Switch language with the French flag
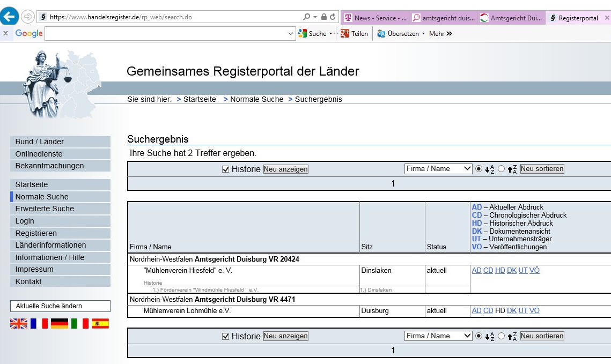This screenshot has height=364, width=611. tap(39, 323)
